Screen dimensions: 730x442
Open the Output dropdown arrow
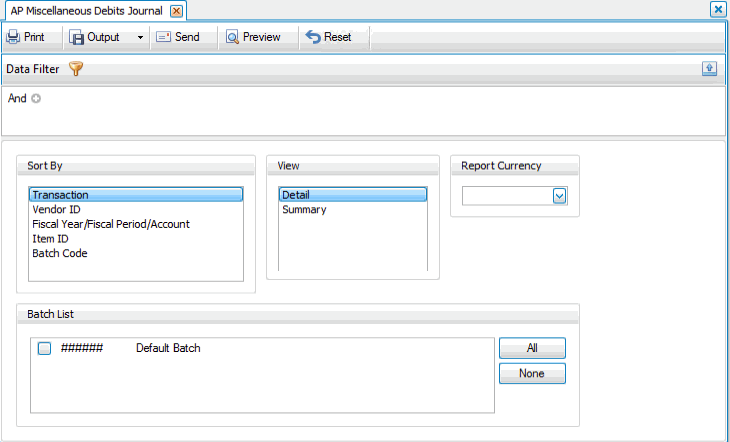pyautogui.click(x=139, y=37)
